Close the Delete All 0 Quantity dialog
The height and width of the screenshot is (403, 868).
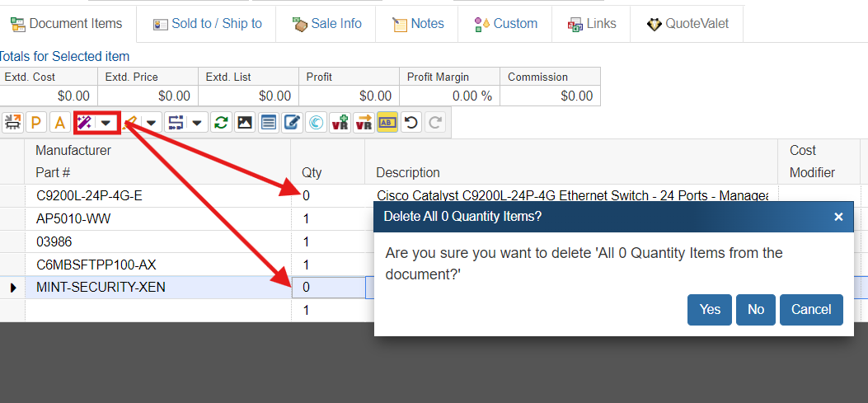838,217
